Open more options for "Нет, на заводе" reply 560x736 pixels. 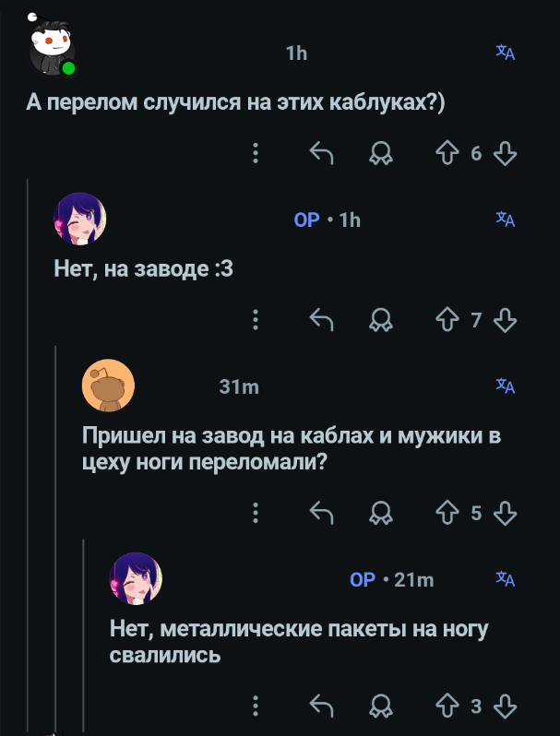click(x=256, y=320)
